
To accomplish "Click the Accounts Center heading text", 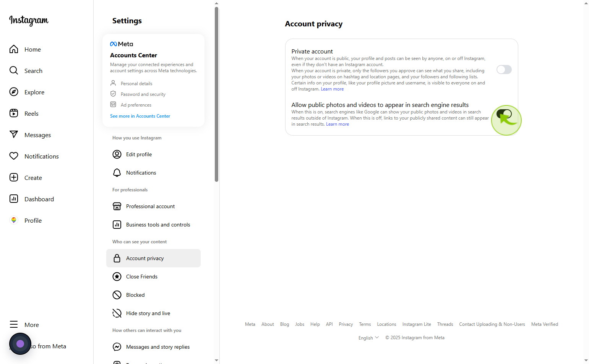I will pos(133,55).
